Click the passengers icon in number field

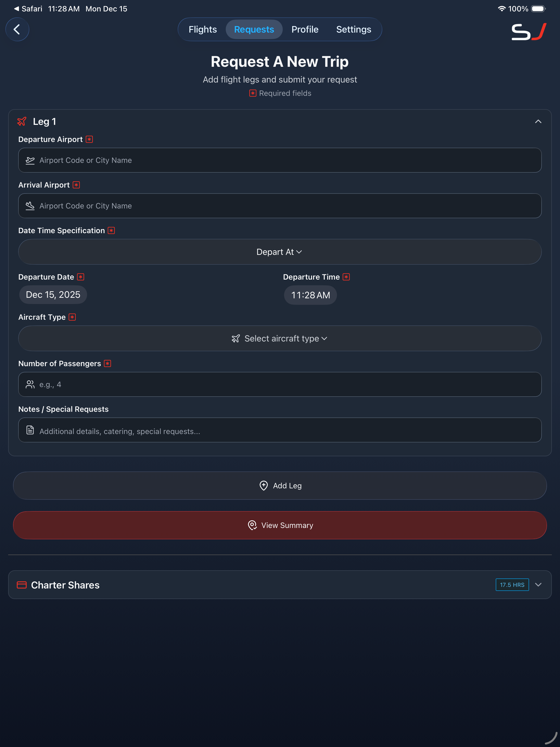pyautogui.click(x=30, y=384)
